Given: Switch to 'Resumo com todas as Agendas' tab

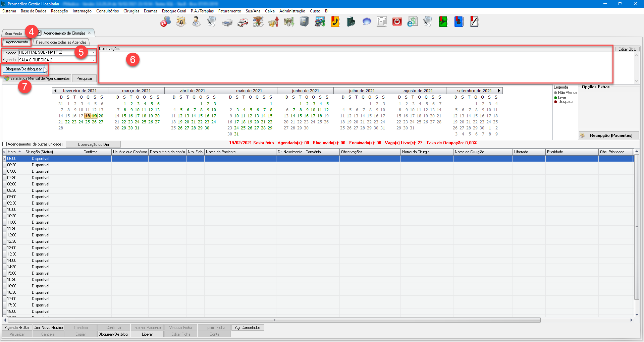Looking at the screenshot, I should tap(61, 42).
